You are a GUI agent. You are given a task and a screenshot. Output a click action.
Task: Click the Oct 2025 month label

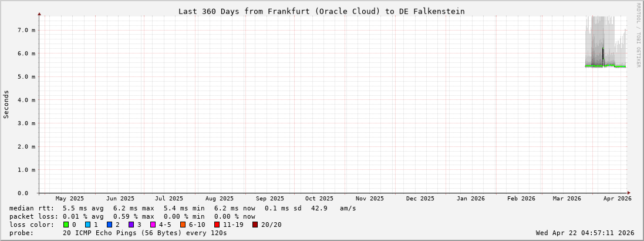coord(319,199)
